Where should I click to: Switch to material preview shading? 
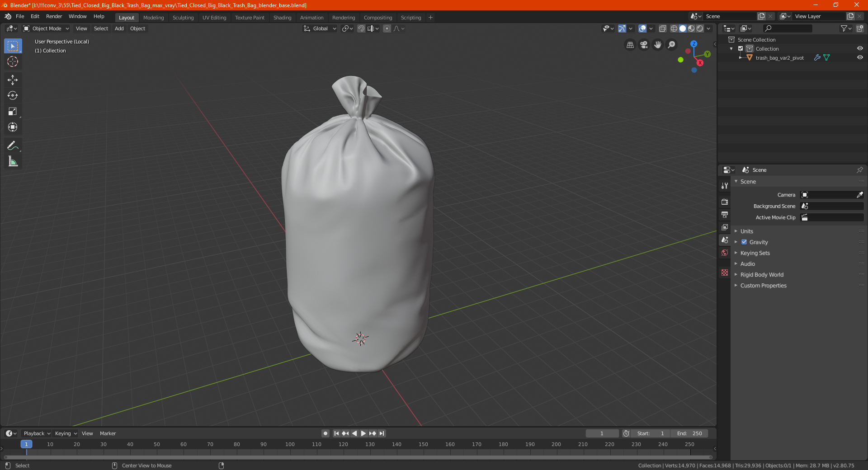click(691, 28)
